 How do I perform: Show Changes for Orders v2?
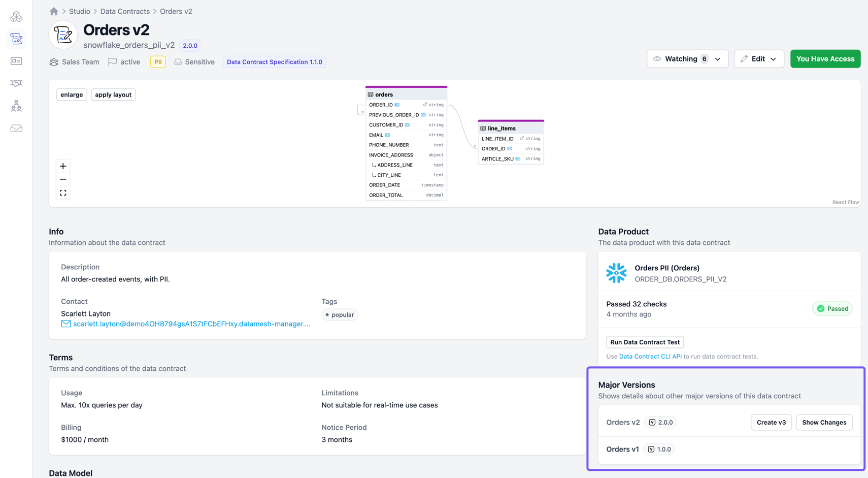(x=824, y=422)
